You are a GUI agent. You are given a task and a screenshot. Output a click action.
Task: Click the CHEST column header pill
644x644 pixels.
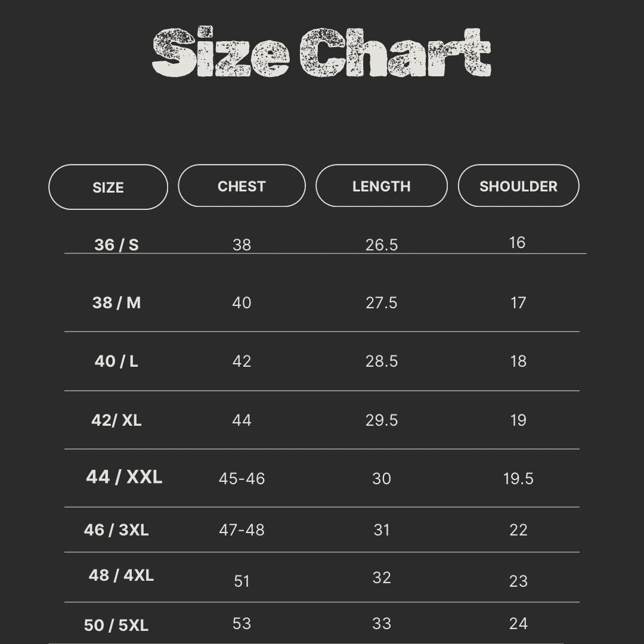[241, 186]
